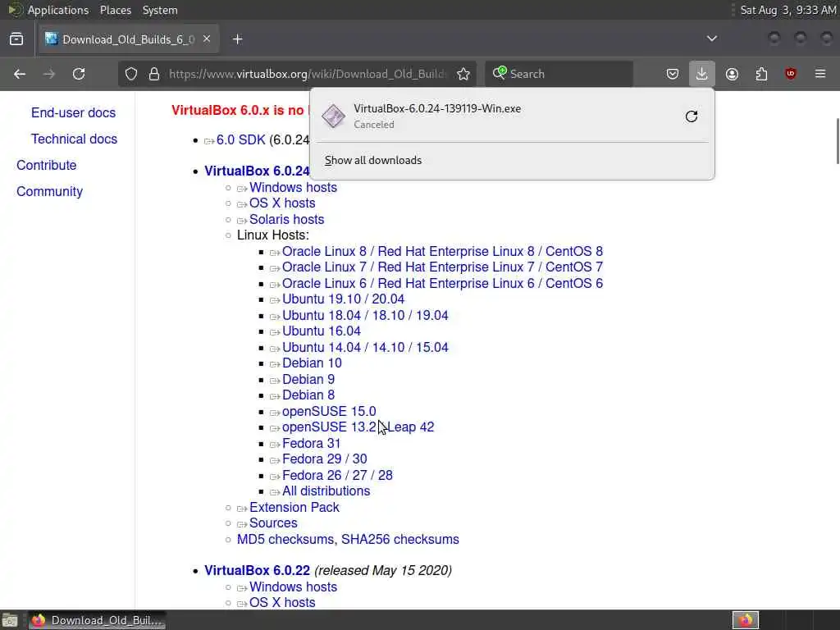The height and width of the screenshot is (630, 840).
Task: Toggle the downloads toolbar button
Action: (702, 74)
